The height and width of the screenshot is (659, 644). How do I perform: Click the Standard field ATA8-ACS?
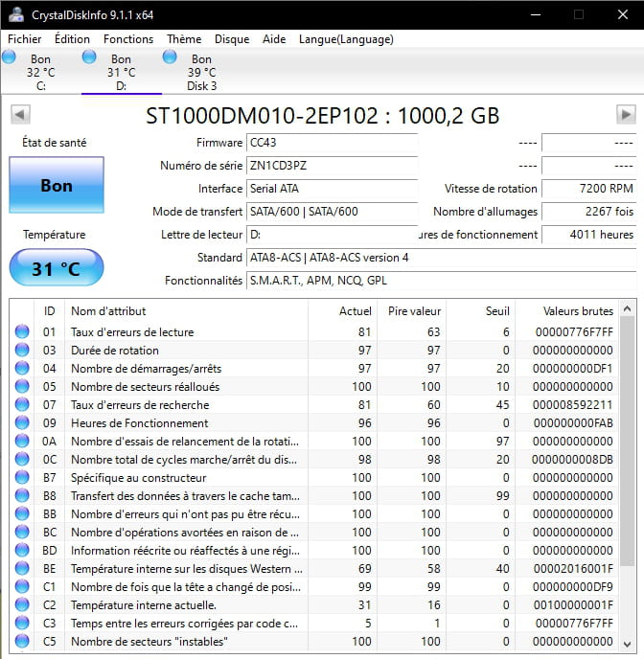click(x=442, y=258)
